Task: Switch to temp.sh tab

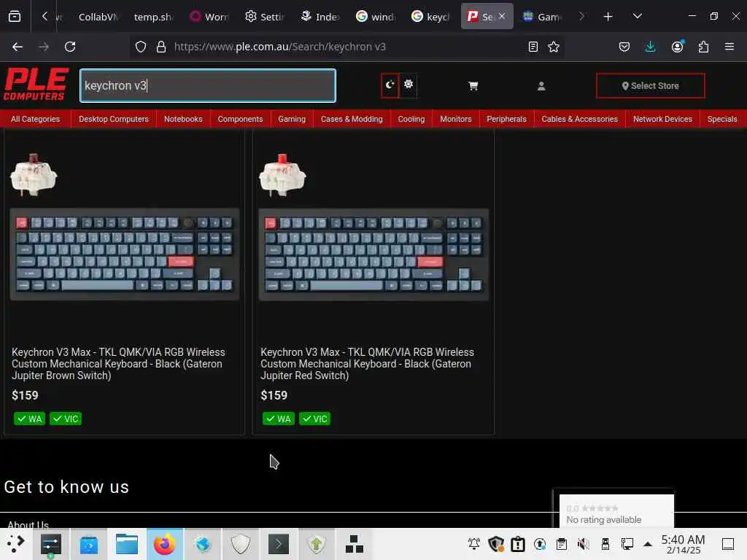Action: coord(152,17)
